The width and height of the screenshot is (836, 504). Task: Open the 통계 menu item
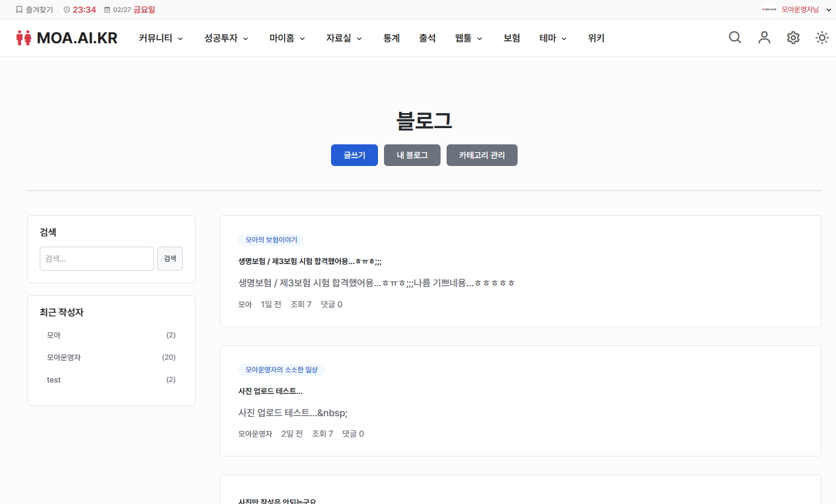click(x=391, y=38)
